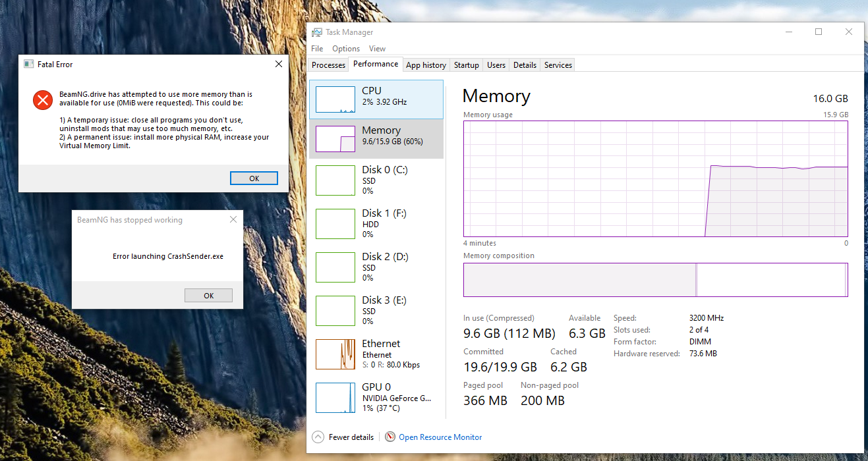Select the Memory mini graph thumbnail

tap(335, 139)
